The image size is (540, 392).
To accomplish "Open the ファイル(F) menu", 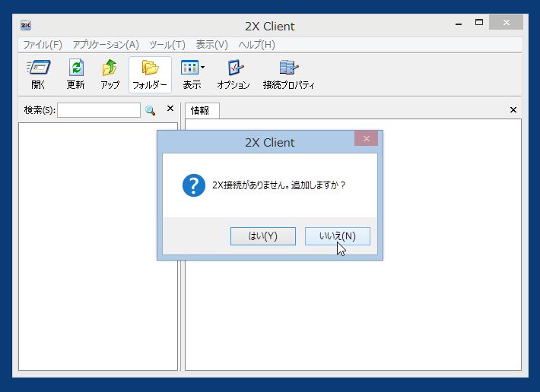I will (43, 45).
